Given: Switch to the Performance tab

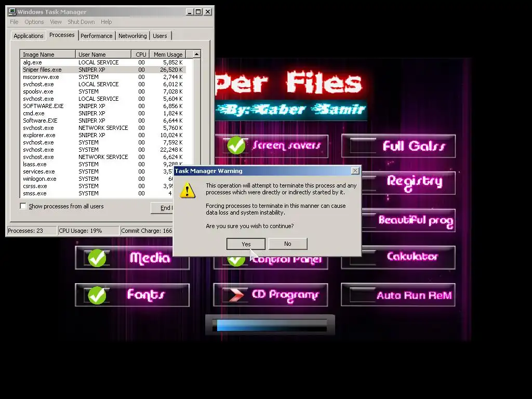Looking at the screenshot, I should [96, 36].
